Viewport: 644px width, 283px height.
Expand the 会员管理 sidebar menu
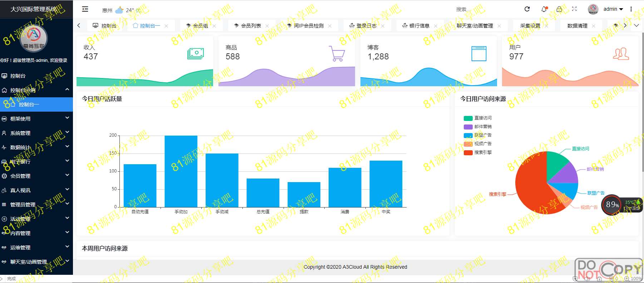click(36, 176)
